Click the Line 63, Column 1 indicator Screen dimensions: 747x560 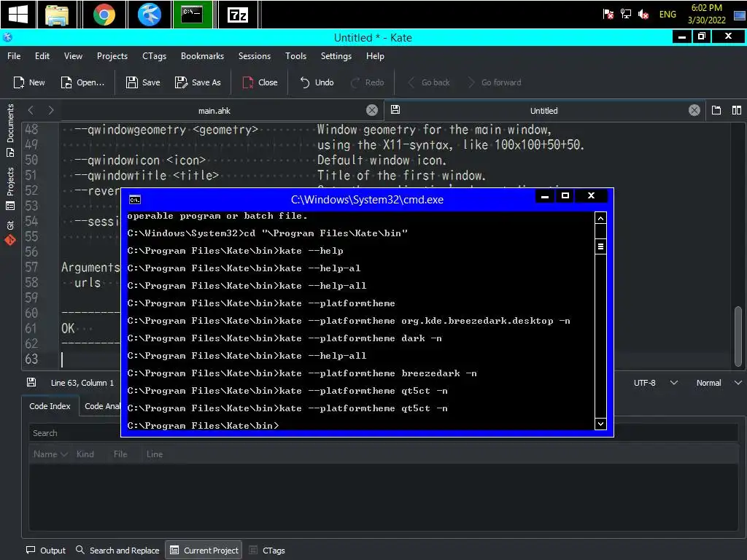(82, 383)
